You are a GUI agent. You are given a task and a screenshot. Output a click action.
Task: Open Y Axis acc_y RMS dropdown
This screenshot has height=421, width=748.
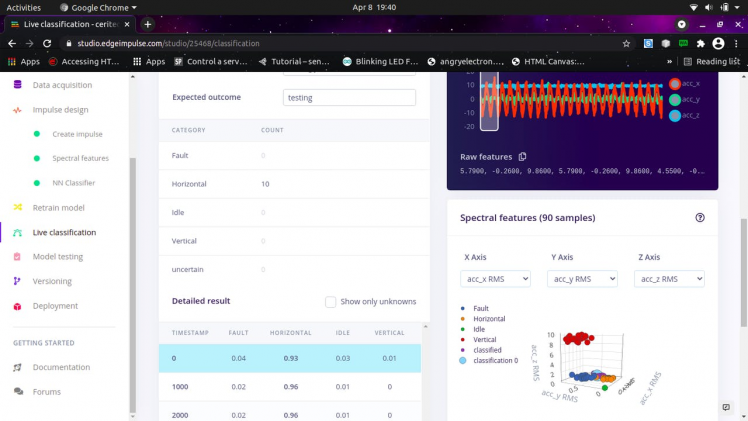tap(582, 279)
